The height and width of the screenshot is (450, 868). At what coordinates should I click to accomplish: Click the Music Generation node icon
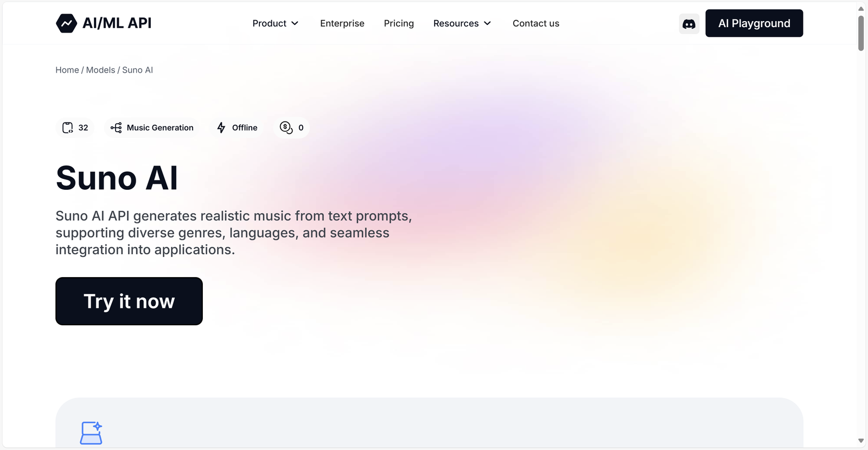tap(116, 128)
